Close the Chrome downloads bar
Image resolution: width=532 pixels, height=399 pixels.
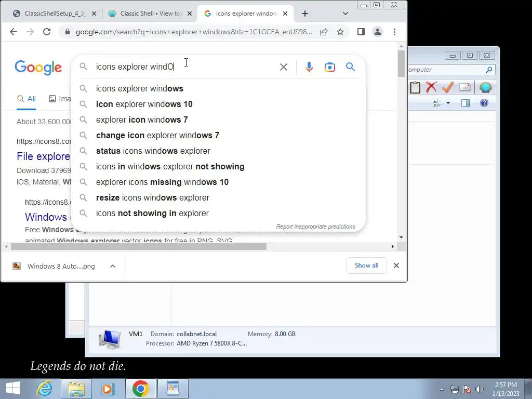(x=396, y=265)
